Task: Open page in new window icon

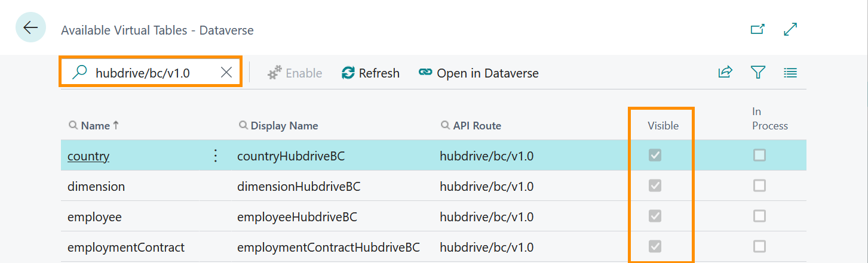Action: coord(757,29)
